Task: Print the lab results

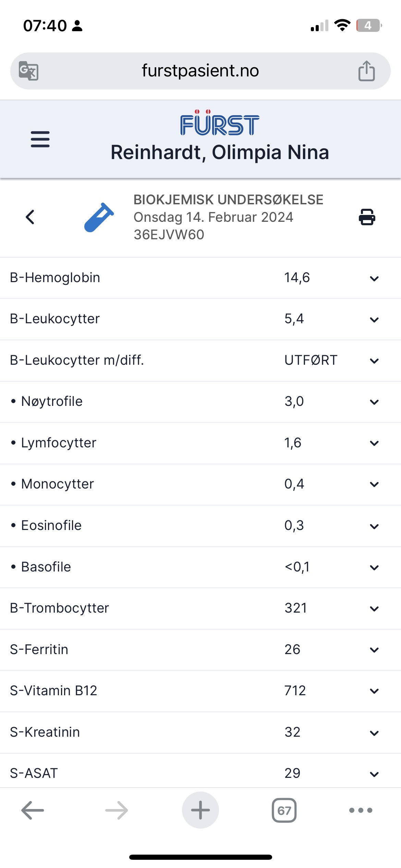Action: click(x=367, y=217)
